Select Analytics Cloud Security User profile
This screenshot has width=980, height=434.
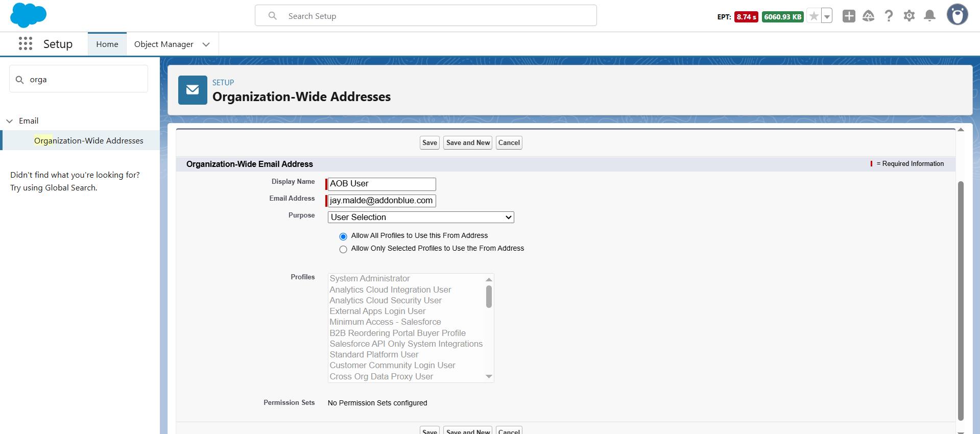(386, 300)
